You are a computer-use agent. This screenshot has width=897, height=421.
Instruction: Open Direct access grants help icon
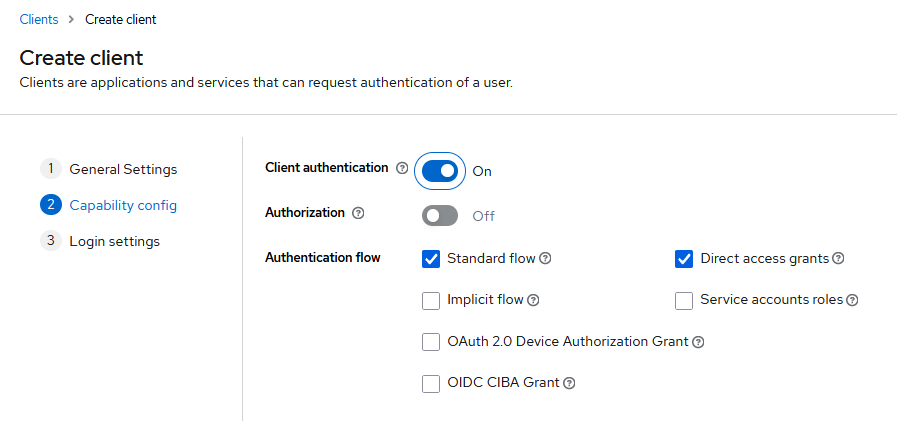838,258
